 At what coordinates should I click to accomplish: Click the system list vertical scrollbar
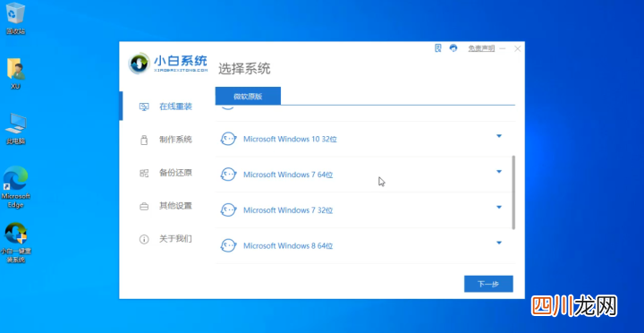click(513, 192)
